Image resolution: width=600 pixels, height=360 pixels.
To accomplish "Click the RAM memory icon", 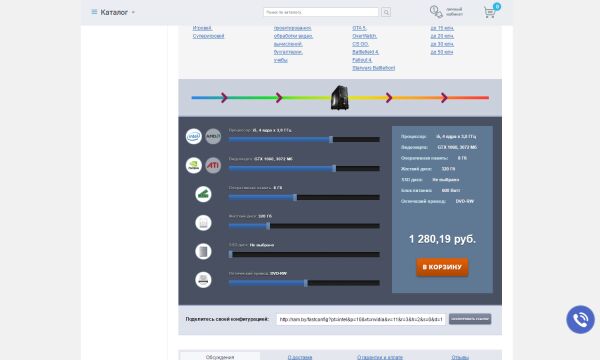I will 203,194.
